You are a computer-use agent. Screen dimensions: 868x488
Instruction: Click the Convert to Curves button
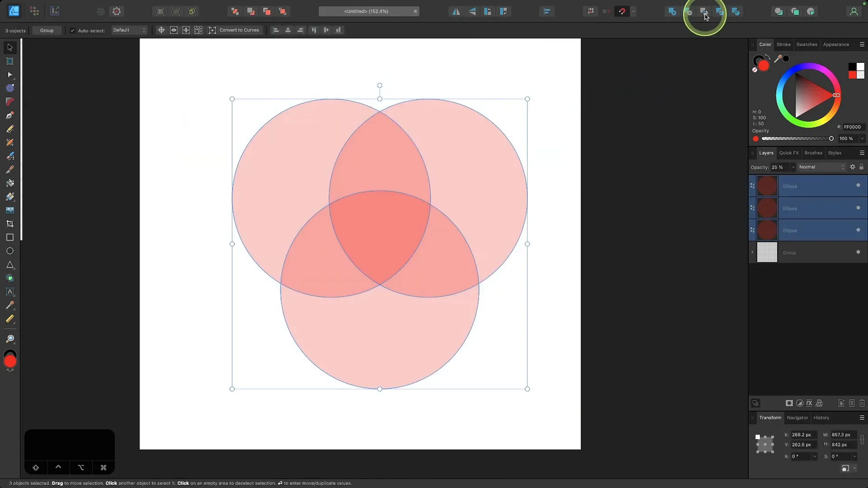coord(234,30)
